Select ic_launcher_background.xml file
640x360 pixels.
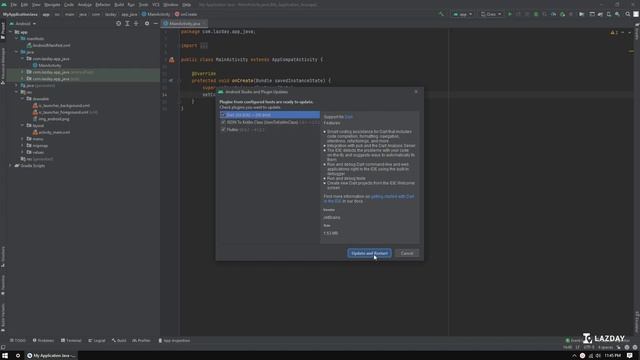[61, 105]
